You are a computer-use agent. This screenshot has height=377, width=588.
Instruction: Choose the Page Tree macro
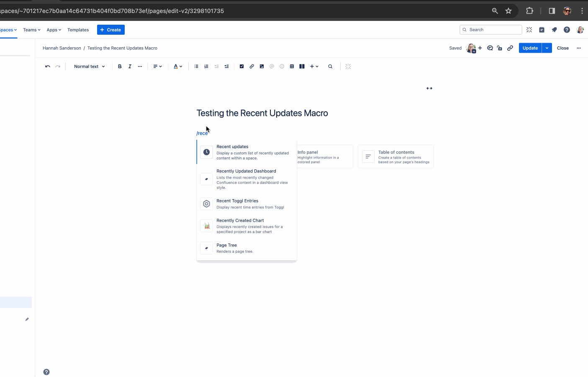pyautogui.click(x=246, y=248)
